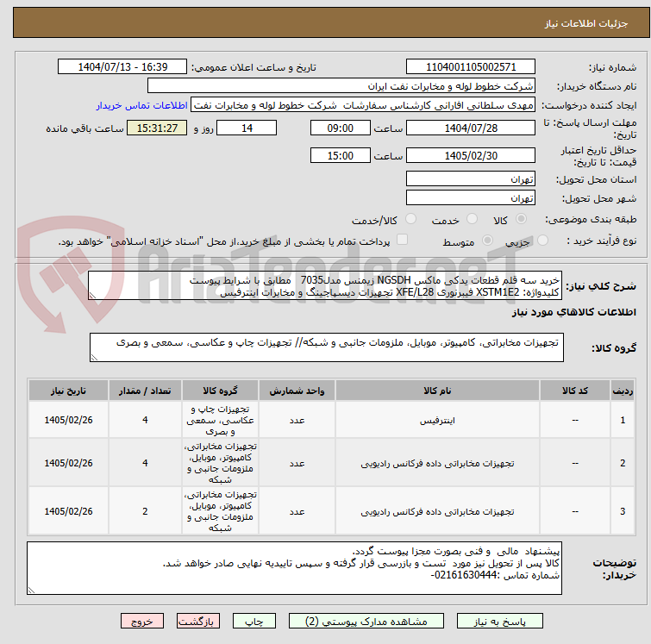Open مشاهده مدارک پیوستی (2) button
Viewport: 651px width, 644px height.
(x=366, y=622)
